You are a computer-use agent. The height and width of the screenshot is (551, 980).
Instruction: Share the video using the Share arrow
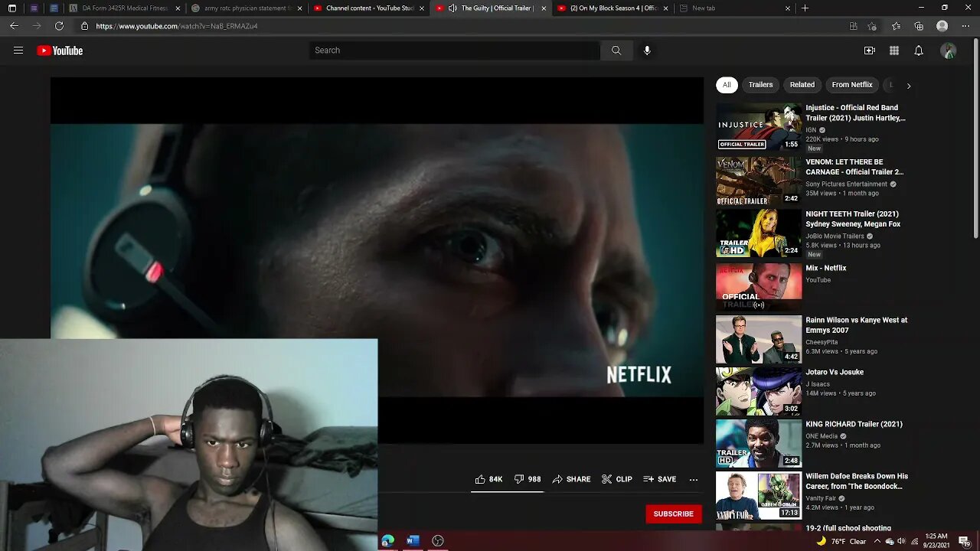pyautogui.click(x=571, y=479)
